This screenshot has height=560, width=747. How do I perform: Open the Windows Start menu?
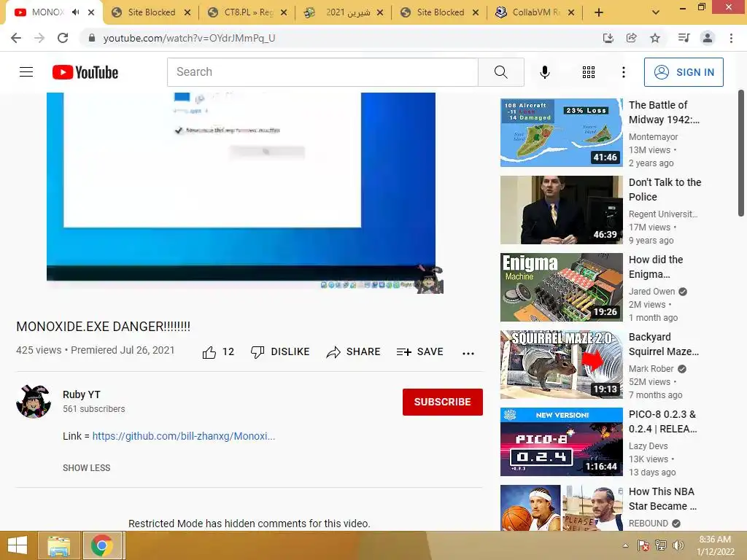click(x=18, y=545)
